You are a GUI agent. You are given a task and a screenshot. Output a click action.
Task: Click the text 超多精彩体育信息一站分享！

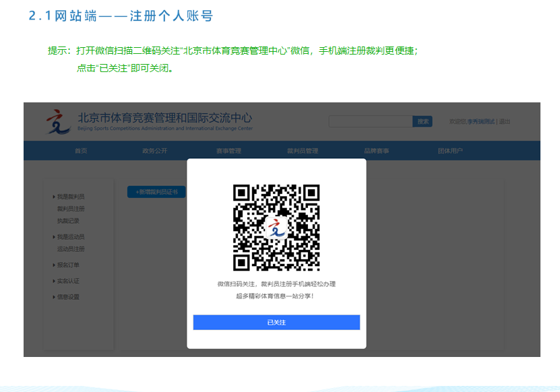(x=275, y=296)
